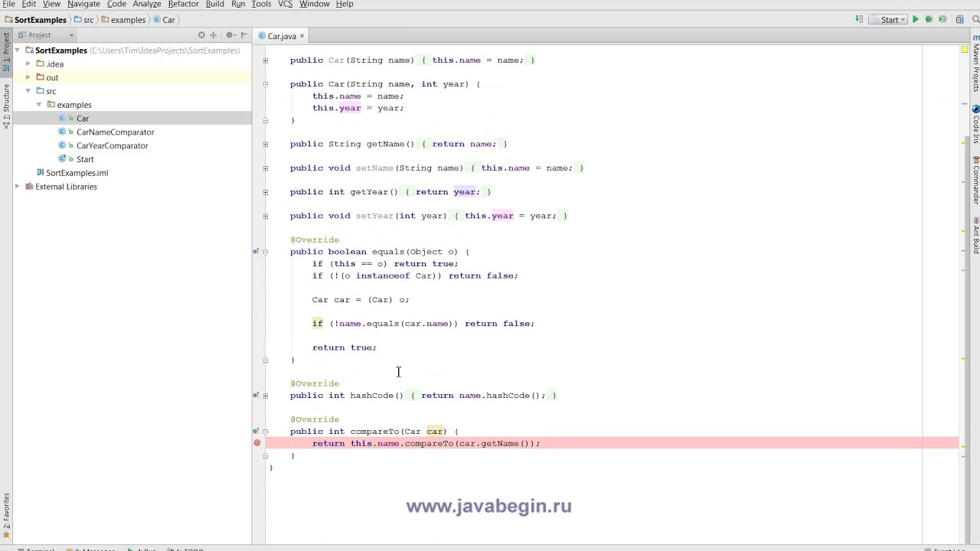Open the Navigate menu
The height and width of the screenshot is (551, 980).
pyautogui.click(x=83, y=4)
